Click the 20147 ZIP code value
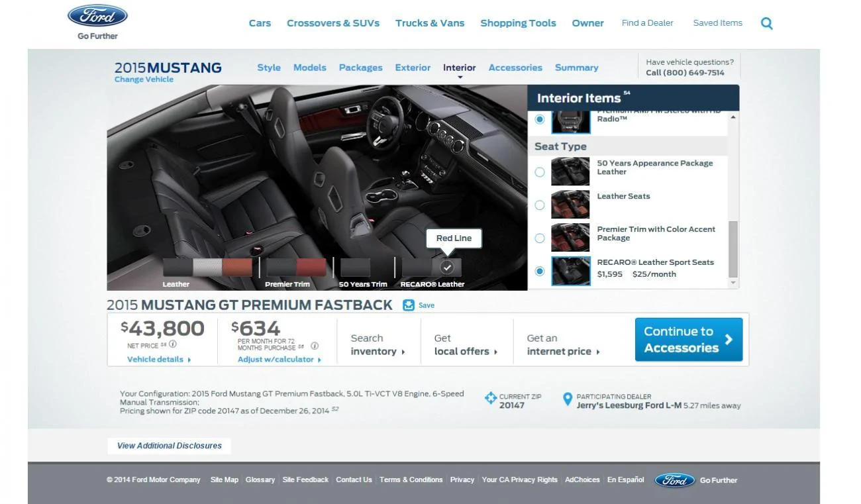This screenshot has width=861, height=504. coord(512,405)
